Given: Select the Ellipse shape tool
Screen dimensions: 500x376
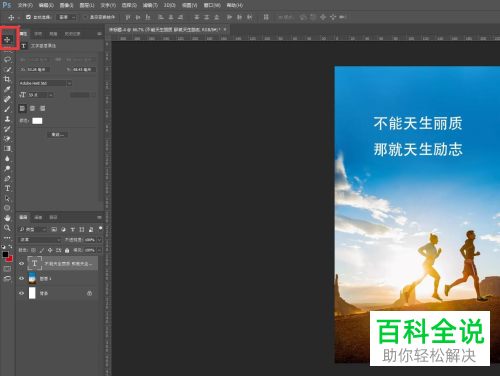Looking at the screenshot, I should pyautogui.click(x=7, y=208).
